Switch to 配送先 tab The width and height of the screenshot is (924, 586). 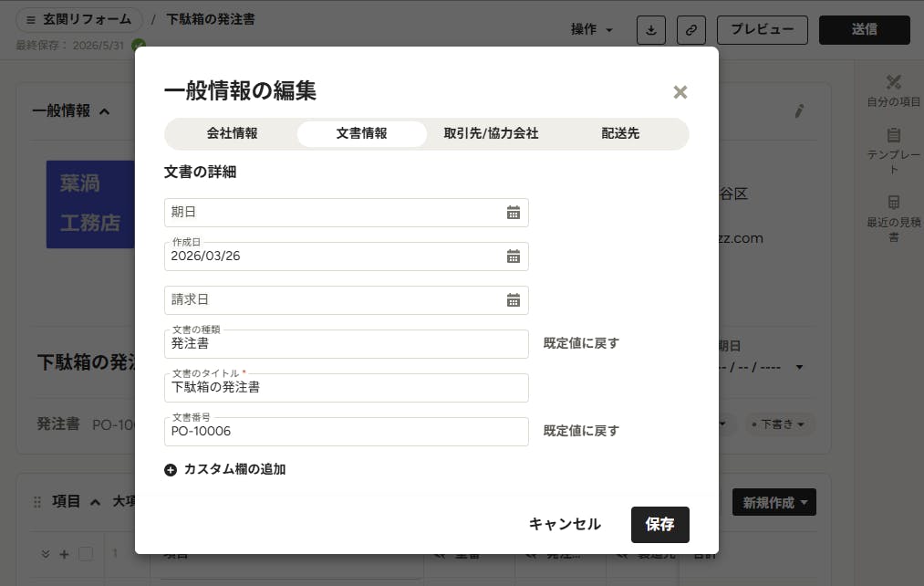[x=620, y=134]
